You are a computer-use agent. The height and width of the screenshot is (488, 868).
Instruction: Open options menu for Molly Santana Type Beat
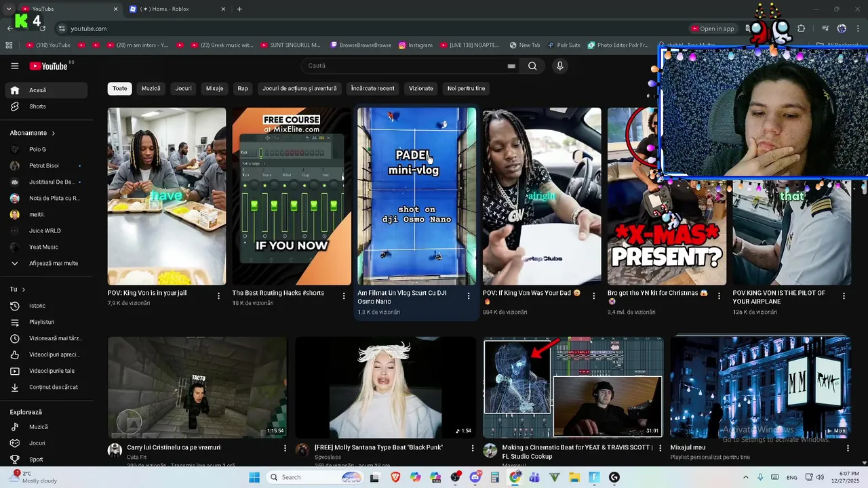pyautogui.click(x=473, y=448)
